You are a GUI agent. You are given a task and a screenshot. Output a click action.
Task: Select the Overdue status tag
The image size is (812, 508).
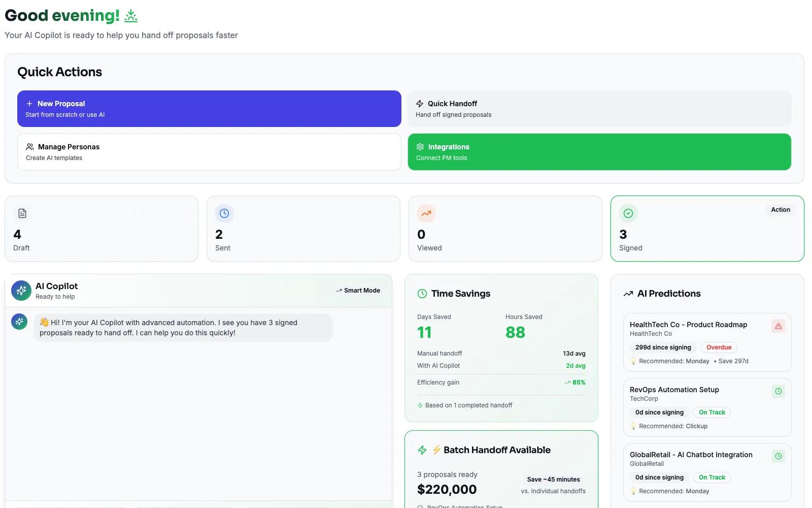pyautogui.click(x=719, y=347)
